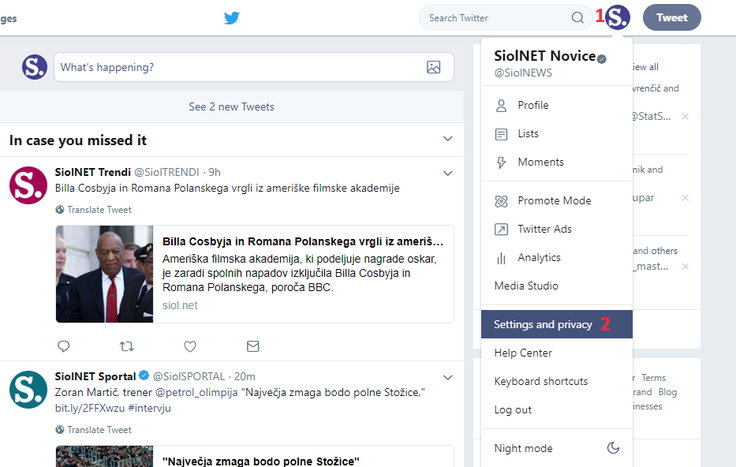Click the What's happening compose box
Screen dimensions: 736x467
[254, 67]
